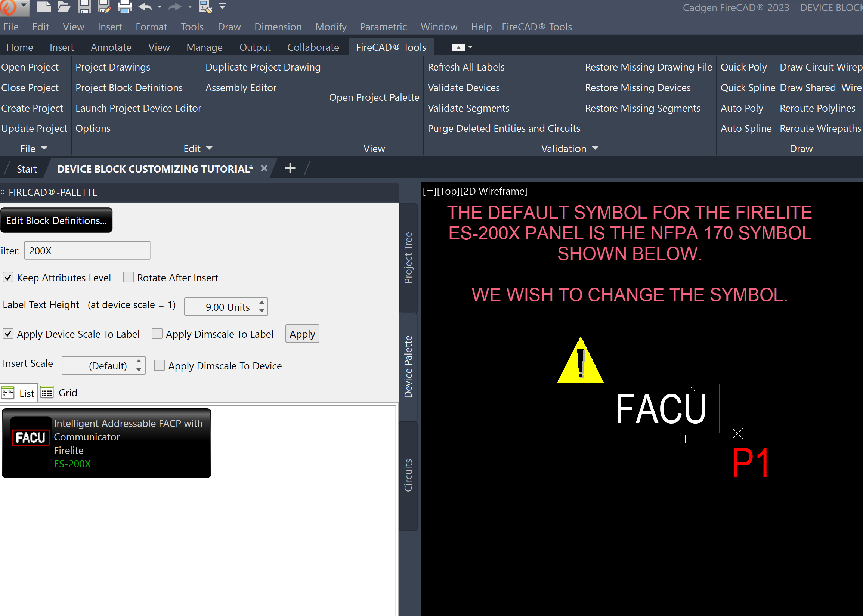Click the Match Properties brush icon
This screenshot has height=616, width=863.
tap(205, 6)
